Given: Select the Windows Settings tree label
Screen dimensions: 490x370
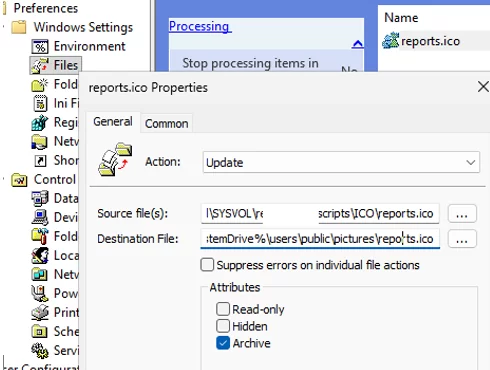Looking at the screenshot, I should click(83, 27).
